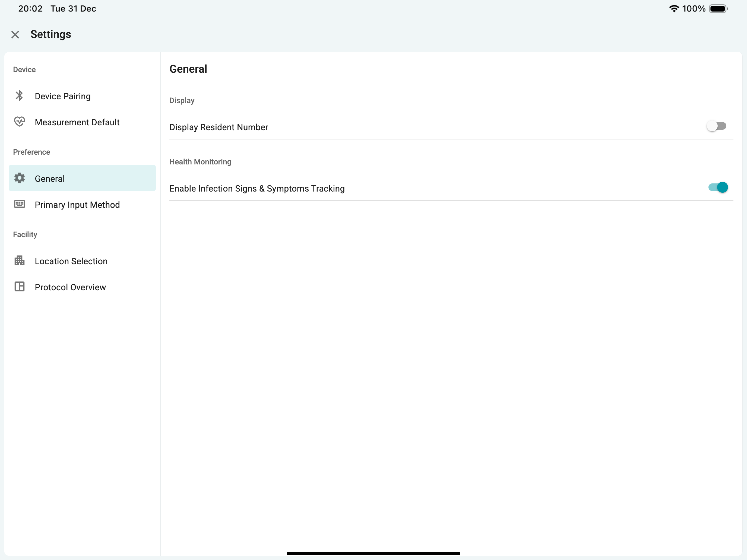Click the Display Resident Number label
747x560 pixels.
pyautogui.click(x=219, y=127)
